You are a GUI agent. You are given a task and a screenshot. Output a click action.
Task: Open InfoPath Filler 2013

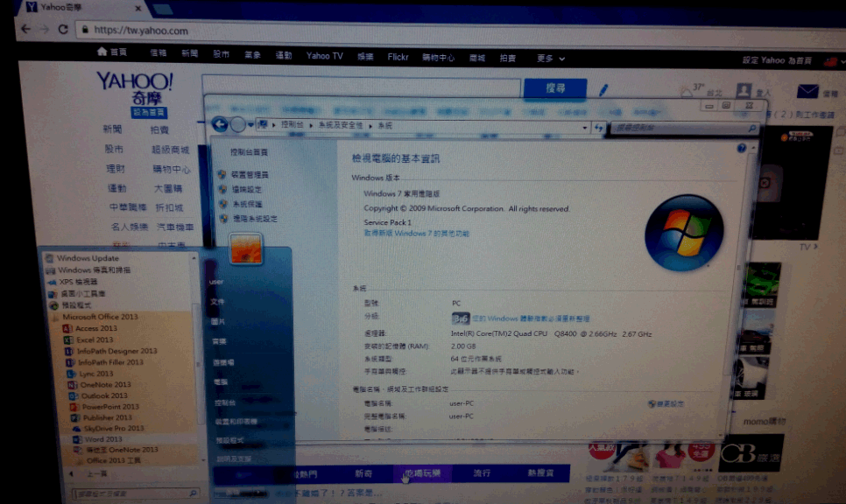pos(105,362)
